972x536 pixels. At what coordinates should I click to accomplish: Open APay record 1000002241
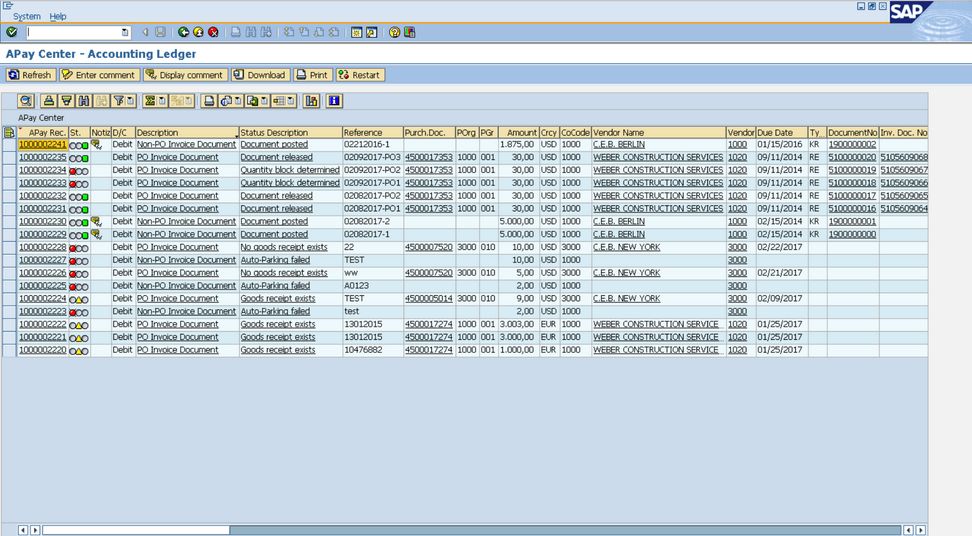[x=42, y=144]
